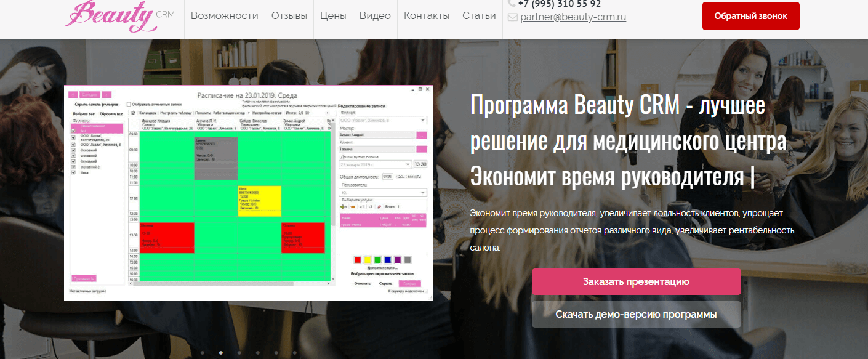The height and width of the screenshot is (359, 868).
Task: Click the remove service minus icon
Action: pyautogui.click(x=352, y=207)
